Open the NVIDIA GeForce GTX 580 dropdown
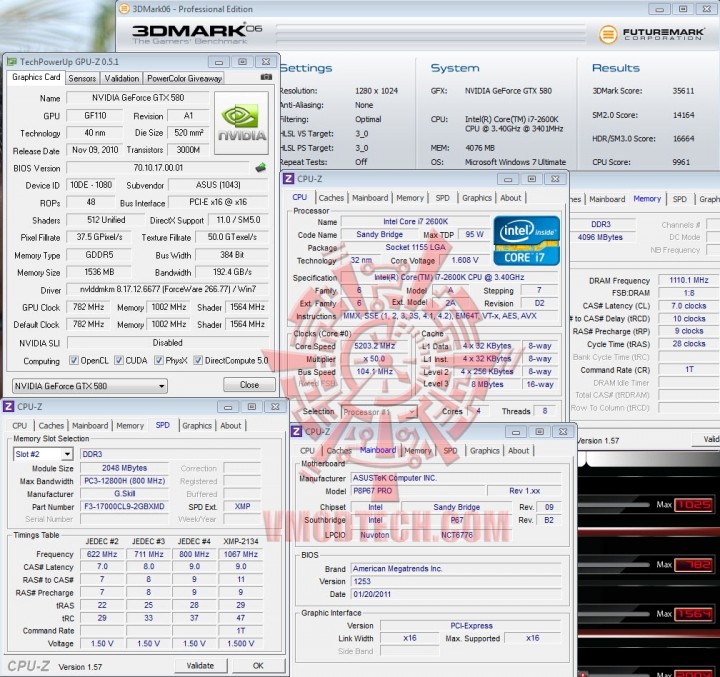 90,386
